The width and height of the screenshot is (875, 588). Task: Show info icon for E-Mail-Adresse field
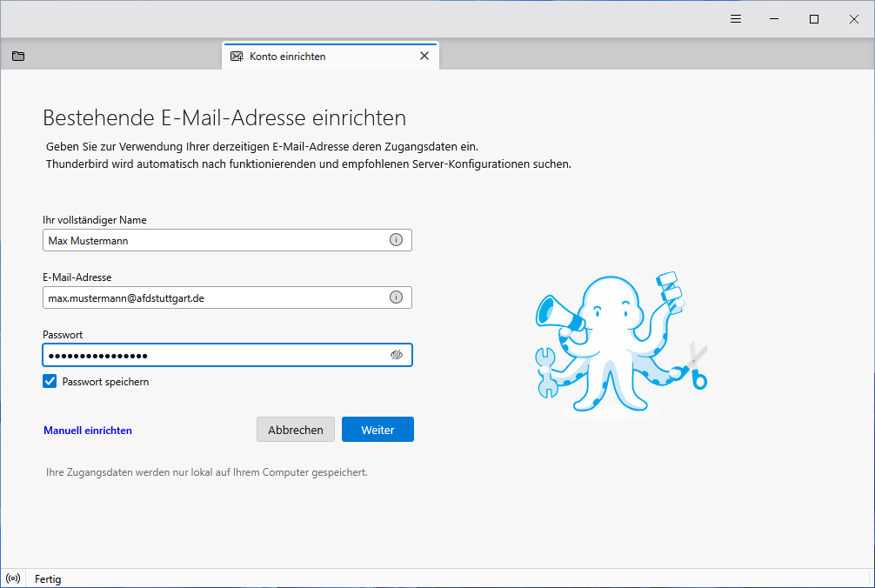(396, 297)
